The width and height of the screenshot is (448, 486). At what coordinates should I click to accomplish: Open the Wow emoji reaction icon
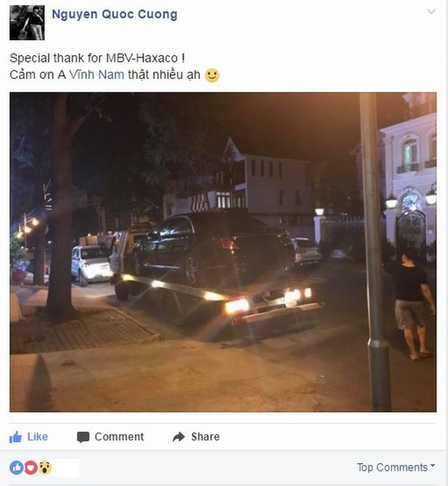tap(45, 467)
